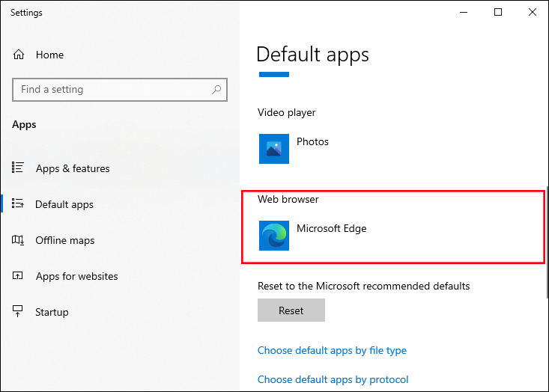Click the Startup sidebar icon
549x392 pixels.
point(19,312)
